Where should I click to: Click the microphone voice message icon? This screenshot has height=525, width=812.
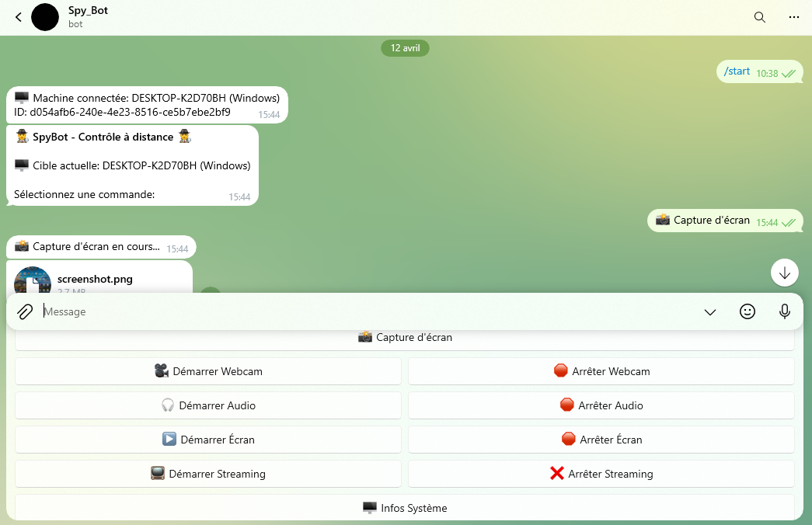[x=785, y=311]
